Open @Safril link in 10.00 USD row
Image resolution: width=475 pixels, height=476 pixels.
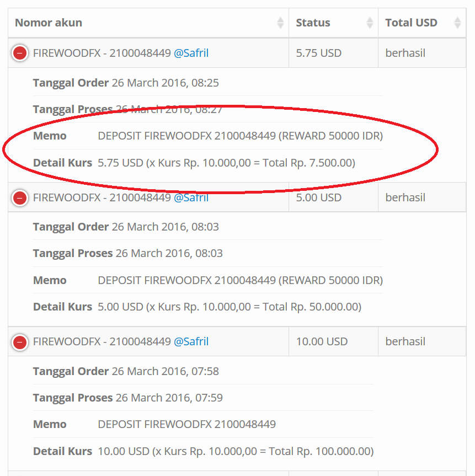[x=191, y=341]
